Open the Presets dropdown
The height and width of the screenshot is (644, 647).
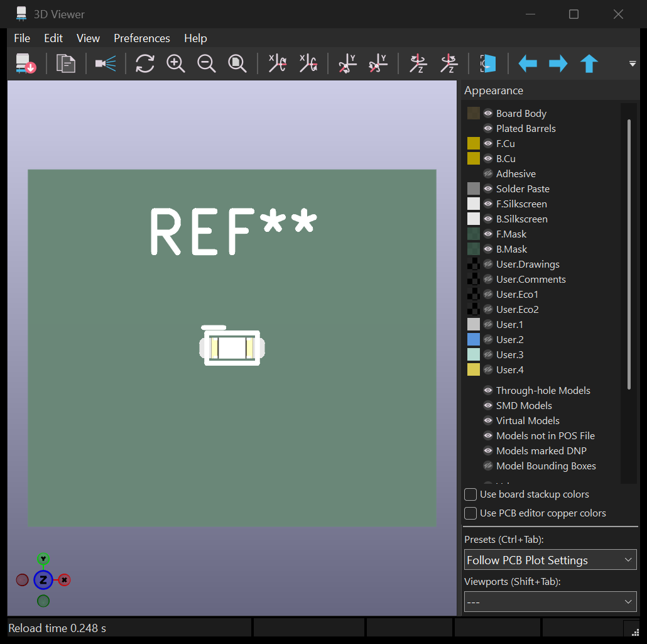click(x=550, y=560)
